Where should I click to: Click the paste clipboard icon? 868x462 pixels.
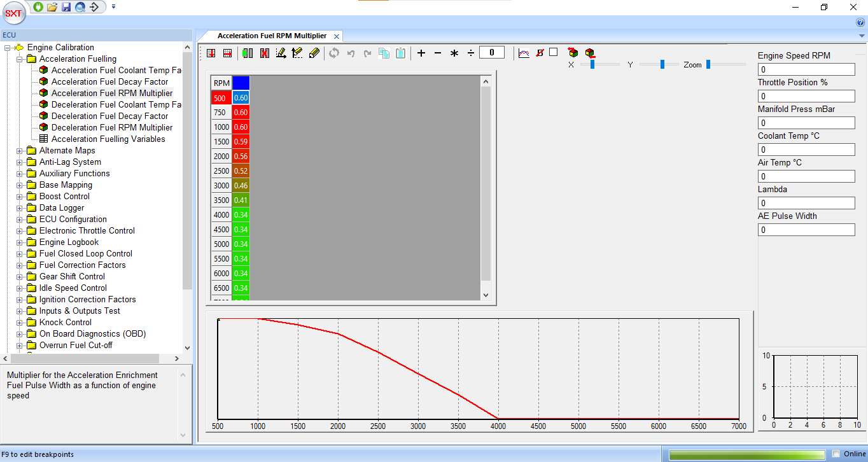coord(400,53)
